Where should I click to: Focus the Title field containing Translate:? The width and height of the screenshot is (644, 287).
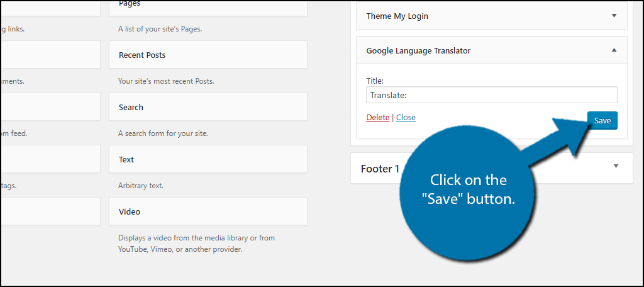[x=492, y=95]
